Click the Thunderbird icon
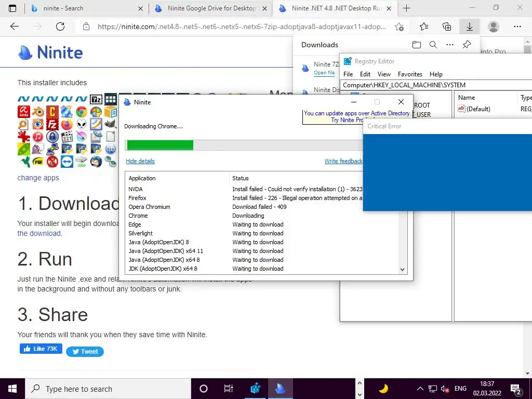532x399 pixels. pyautogui.click(x=96, y=162)
